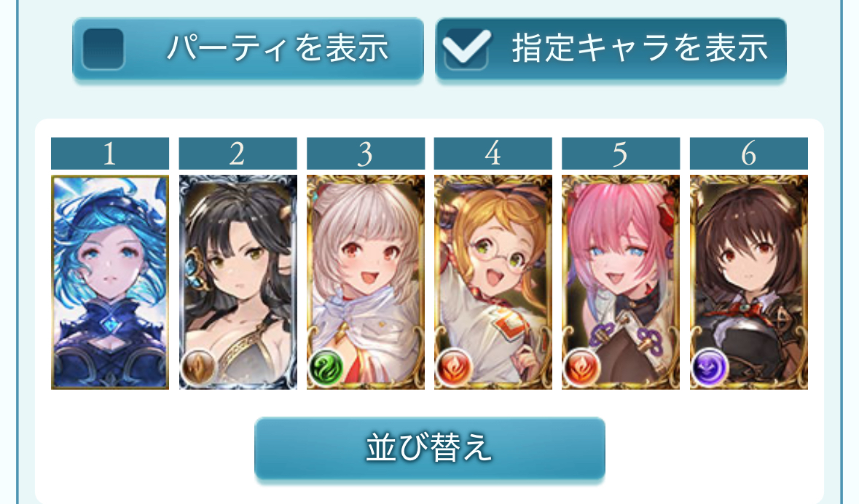Click the slot number 5 header
This screenshot has width=859, height=504.
click(x=621, y=154)
